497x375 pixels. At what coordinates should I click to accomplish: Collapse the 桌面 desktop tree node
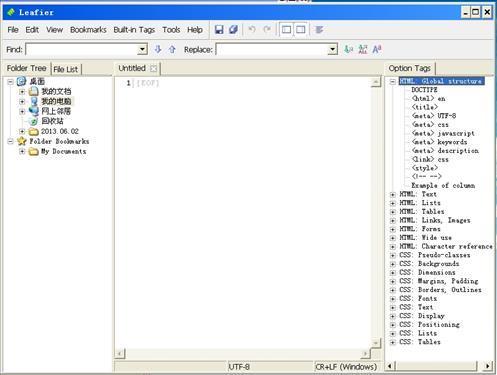coord(10,81)
